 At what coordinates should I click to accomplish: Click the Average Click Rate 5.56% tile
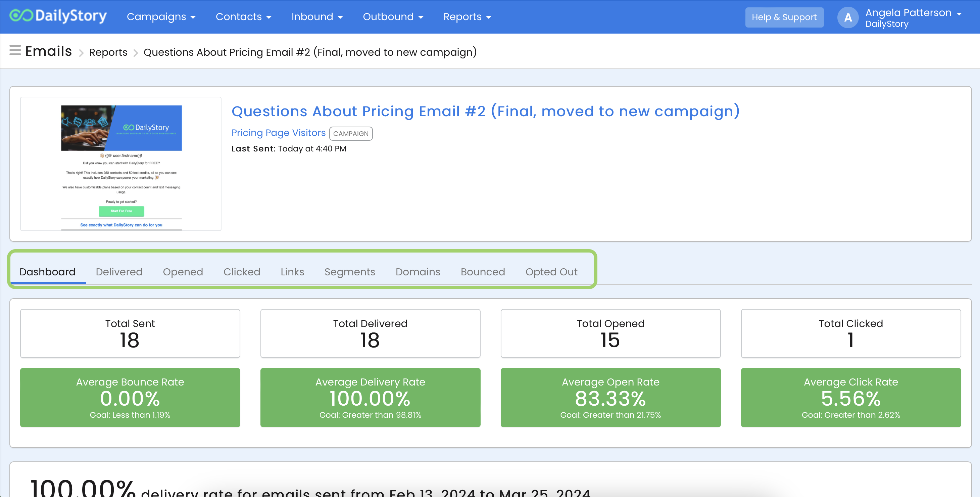(x=851, y=397)
